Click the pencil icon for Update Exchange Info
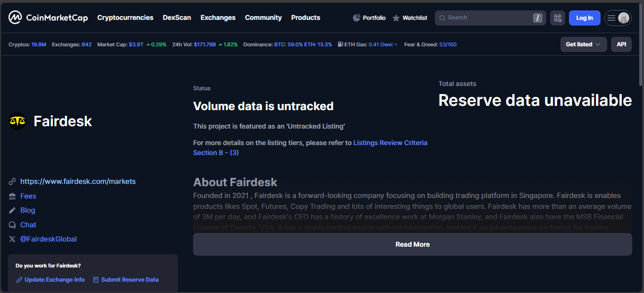 click(19, 280)
